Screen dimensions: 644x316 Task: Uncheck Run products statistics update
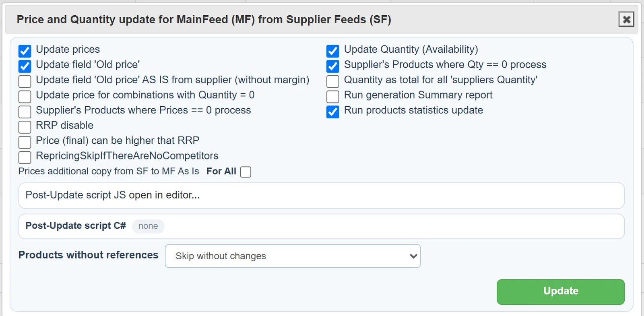click(x=333, y=112)
